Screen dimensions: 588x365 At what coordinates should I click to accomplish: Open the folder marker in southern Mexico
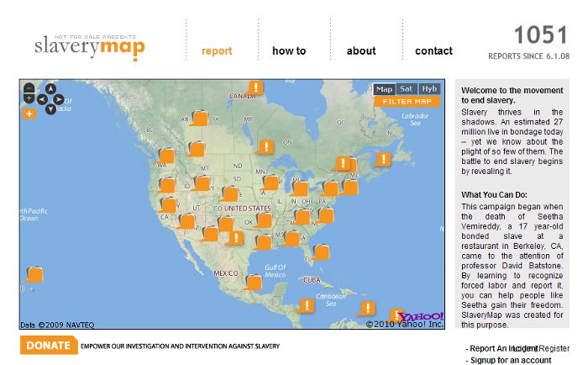click(253, 283)
